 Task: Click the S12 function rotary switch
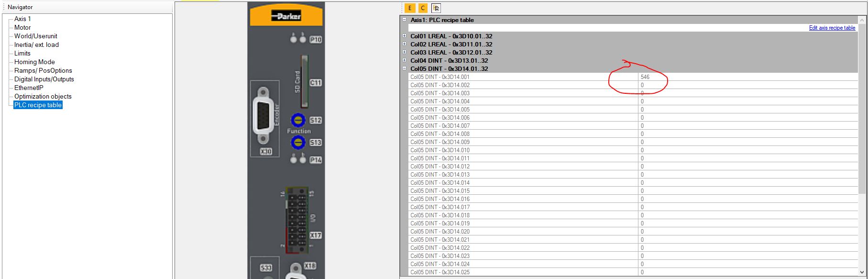298,120
